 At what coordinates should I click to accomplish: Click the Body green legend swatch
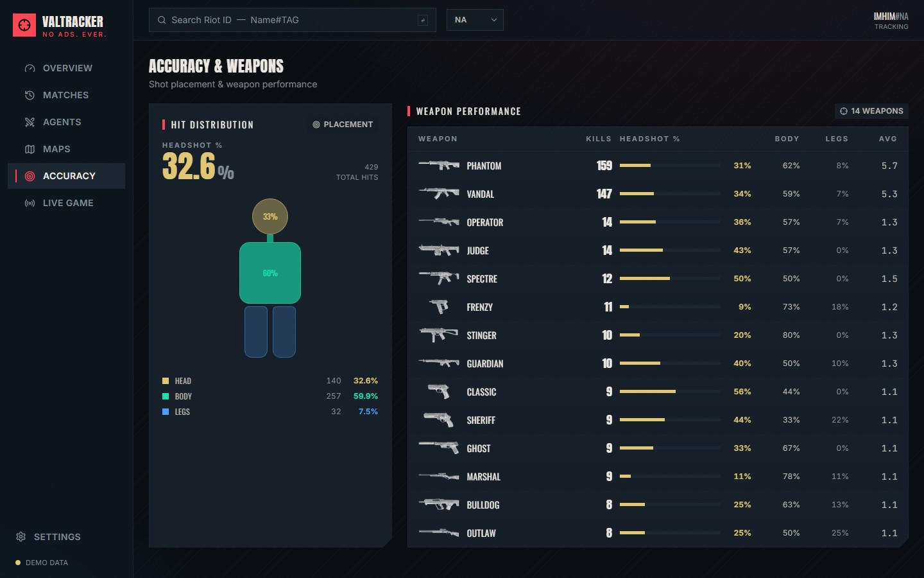pos(166,396)
